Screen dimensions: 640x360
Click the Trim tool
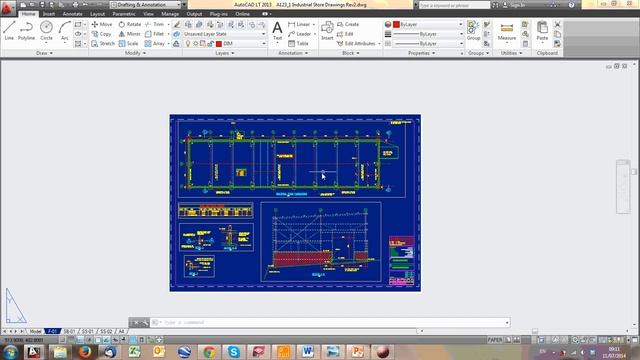(154, 24)
